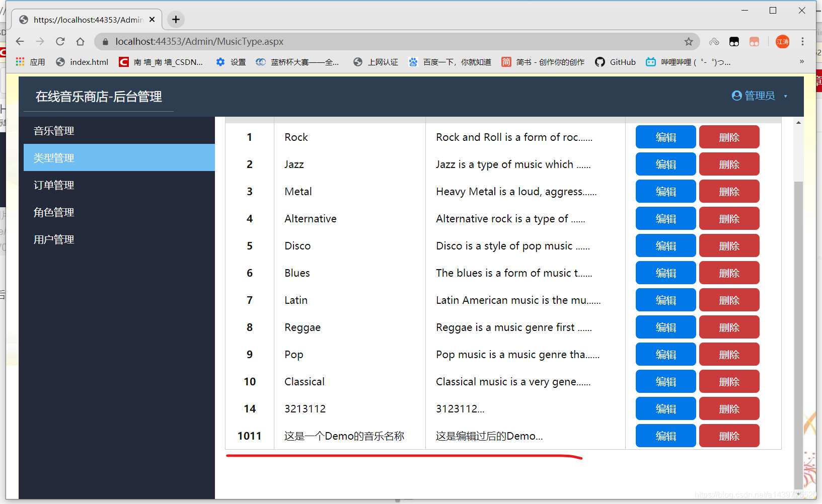This screenshot has height=504, width=822.
Task: Delete the Disco music type
Action: pyautogui.click(x=729, y=246)
